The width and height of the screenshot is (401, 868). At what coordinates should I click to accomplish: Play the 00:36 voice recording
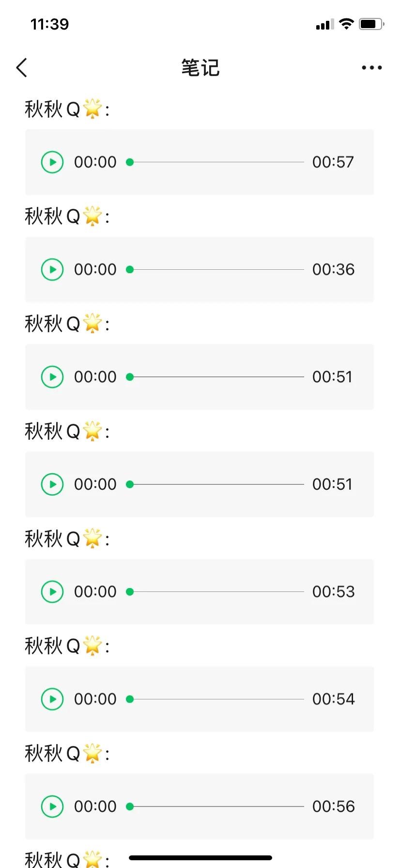point(52,269)
